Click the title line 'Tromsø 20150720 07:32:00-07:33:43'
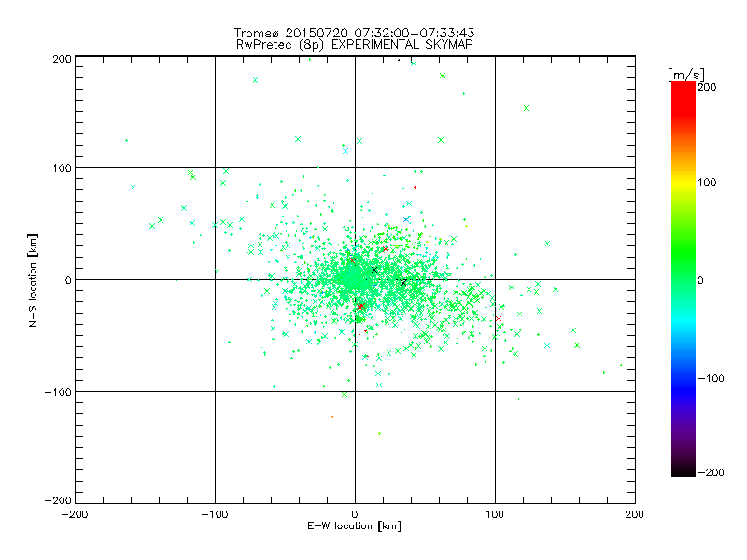 (354, 33)
